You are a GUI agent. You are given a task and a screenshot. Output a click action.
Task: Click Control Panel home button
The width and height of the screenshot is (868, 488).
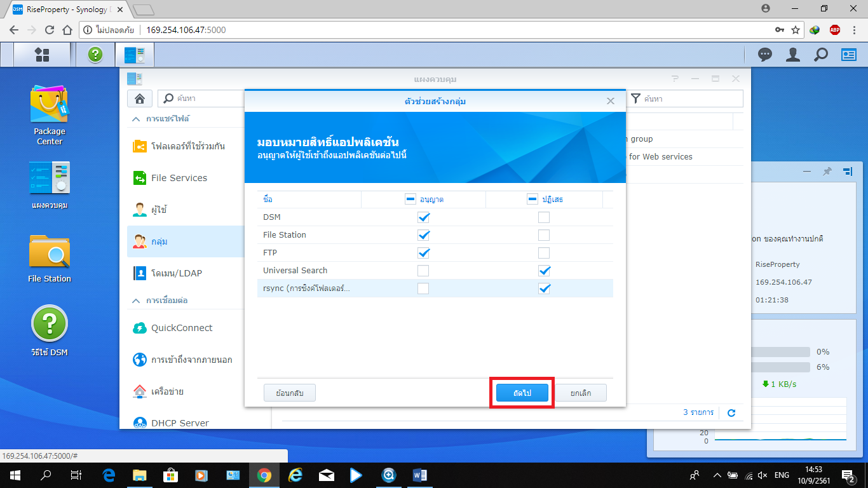140,98
